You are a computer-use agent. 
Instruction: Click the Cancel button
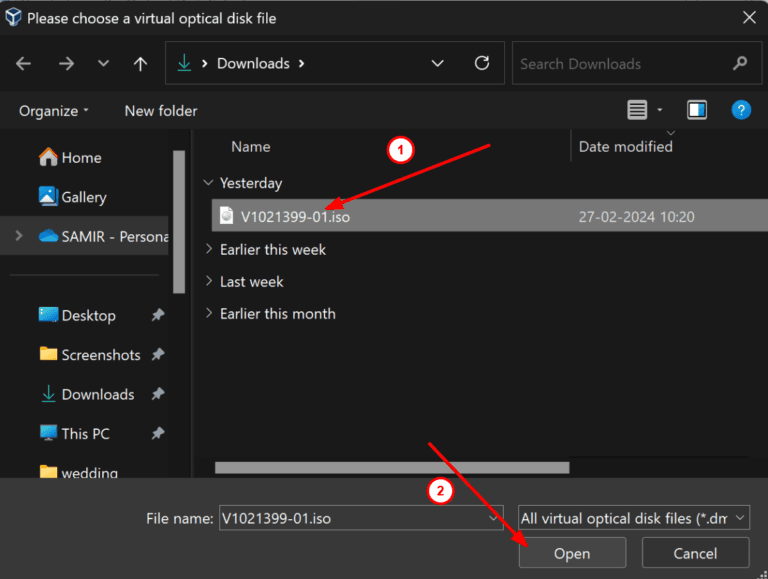click(695, 553)
